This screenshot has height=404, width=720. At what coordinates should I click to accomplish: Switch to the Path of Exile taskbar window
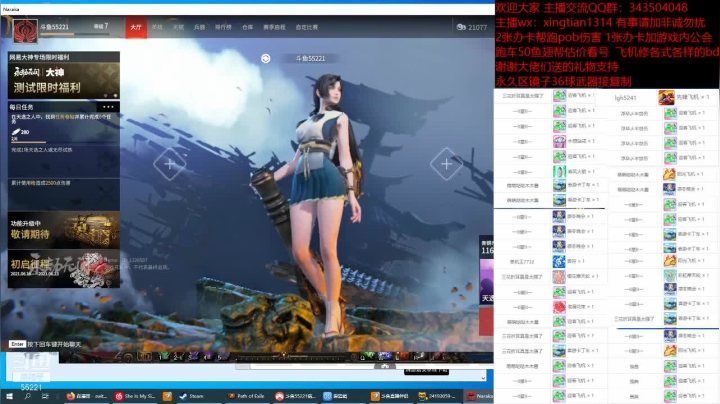tap(246, 396)
